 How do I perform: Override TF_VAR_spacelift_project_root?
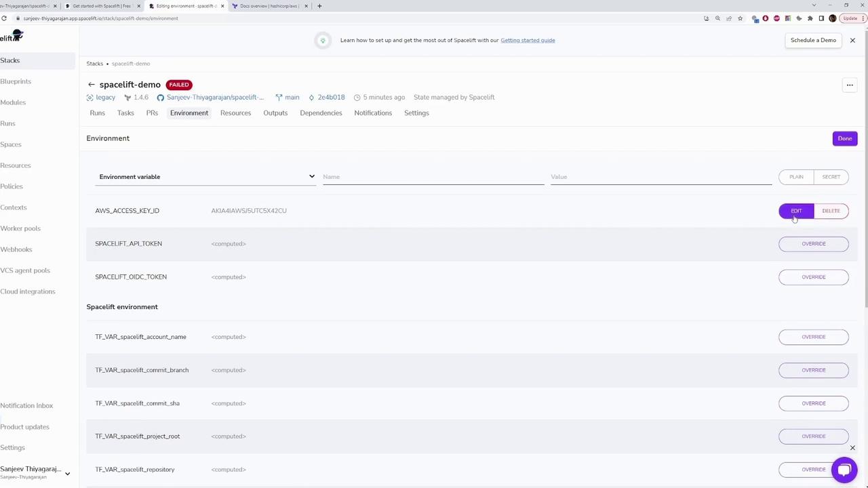[x=814, y=436]
